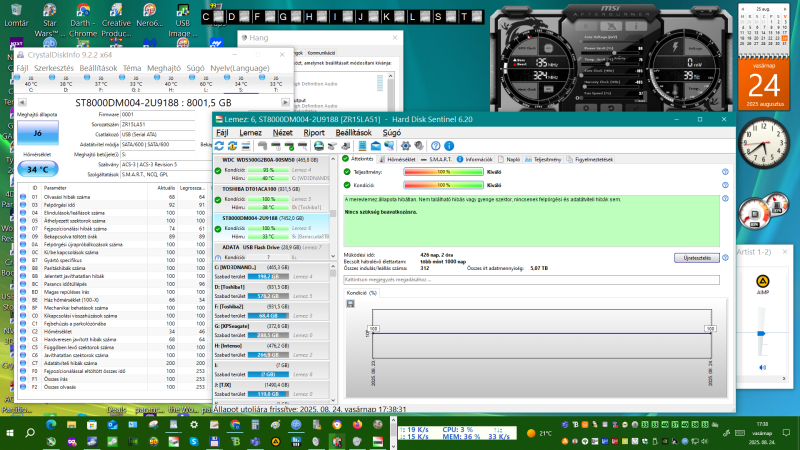
Task: Click the Újratesztelés button
Action: (696, 258)
